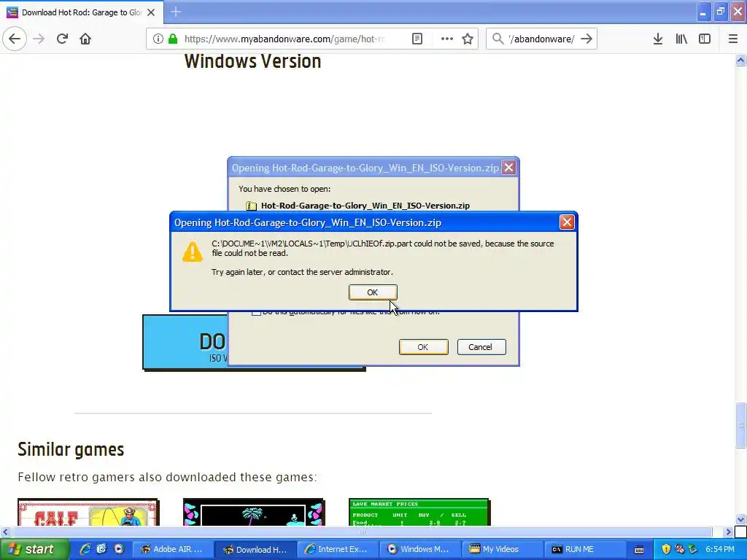Click the green secure padlock icon
Screen dimensions: 747x560
coord(173,39)
